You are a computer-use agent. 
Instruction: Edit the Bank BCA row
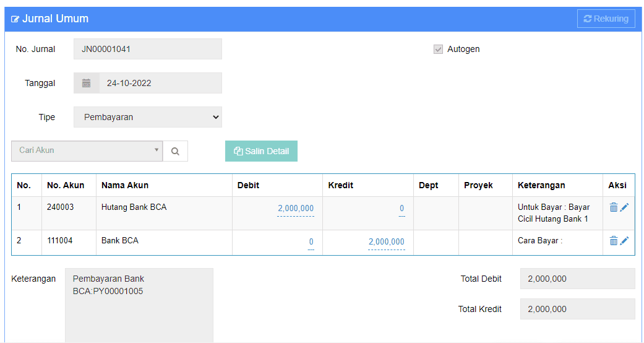click(624, 241)
